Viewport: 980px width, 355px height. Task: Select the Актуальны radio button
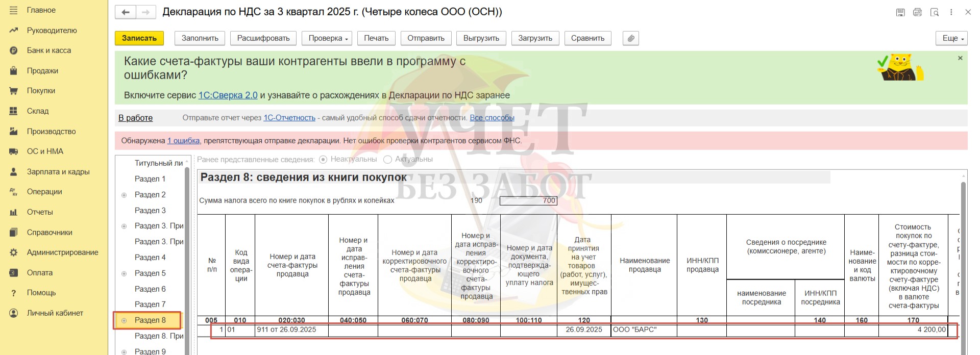point(388,160)
